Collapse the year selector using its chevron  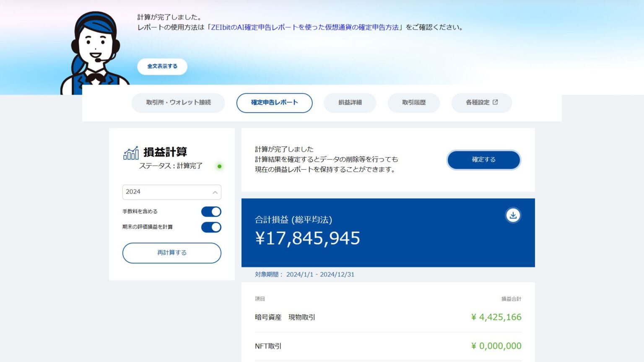point(215,192)
